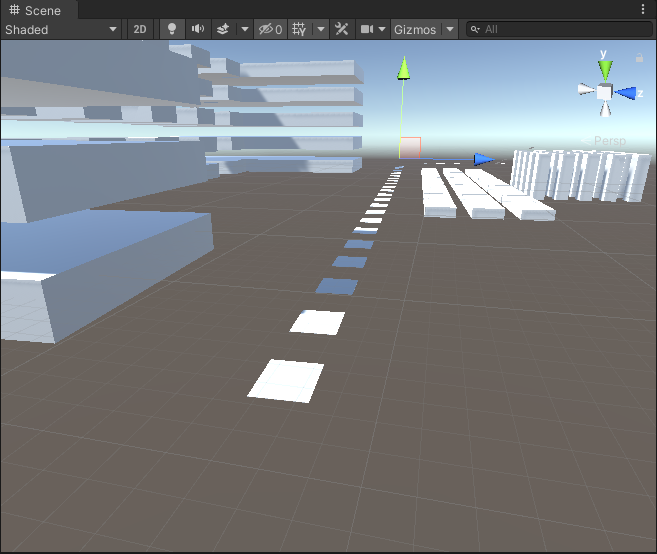The image size is (657, 554).
Task: Open the Shaded draw mode dropdown
Action: pyautogui.click(x=61, y=30)
